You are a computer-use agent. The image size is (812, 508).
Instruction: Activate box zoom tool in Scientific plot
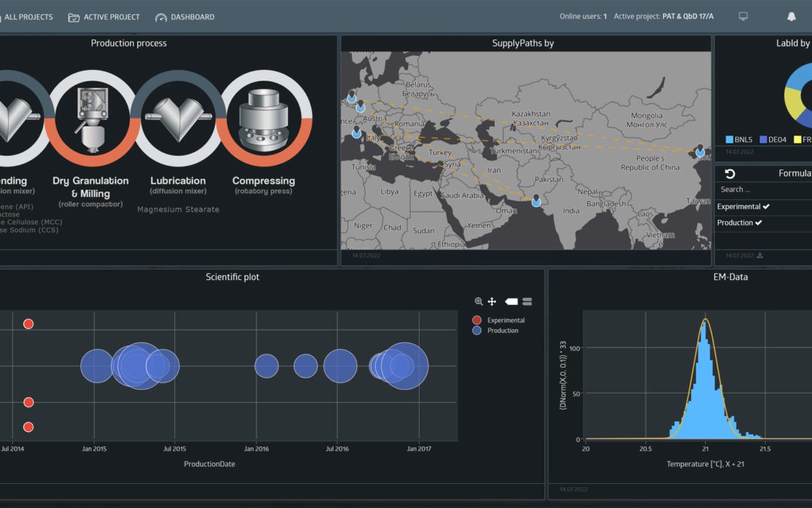pos(478,301)
